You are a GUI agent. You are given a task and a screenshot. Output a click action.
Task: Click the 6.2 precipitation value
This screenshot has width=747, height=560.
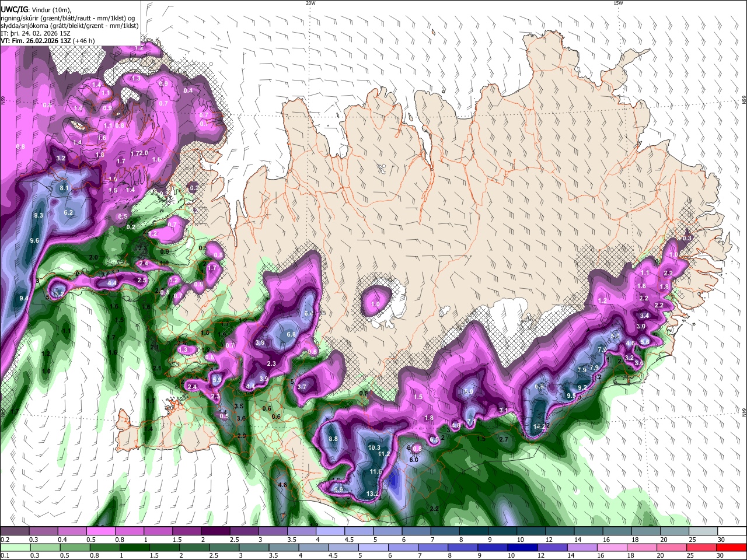coord(68,212)
